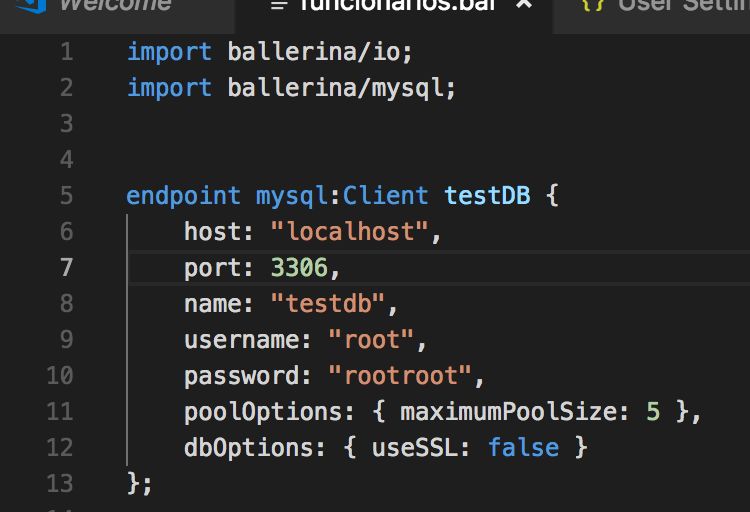Click the host property key
Screen dimensions: 750x512
point(213,232)
